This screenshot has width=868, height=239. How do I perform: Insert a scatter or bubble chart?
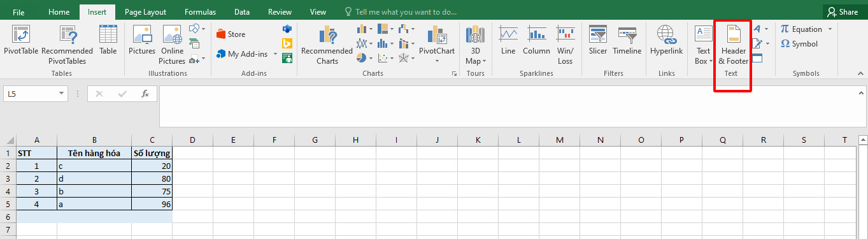click(386, 58)
